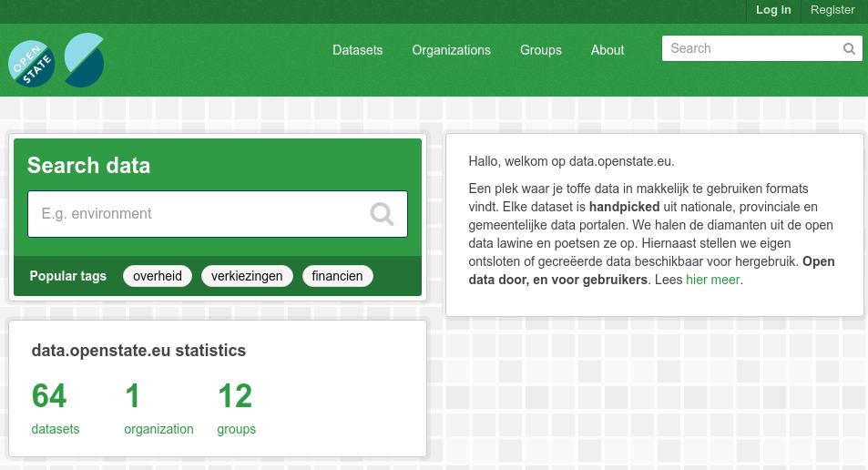Click the 'E.g. environment' search box
Image resolution: width=868 pixels, height=470 pixels.
pyautogui.click(x=200, y=214)
